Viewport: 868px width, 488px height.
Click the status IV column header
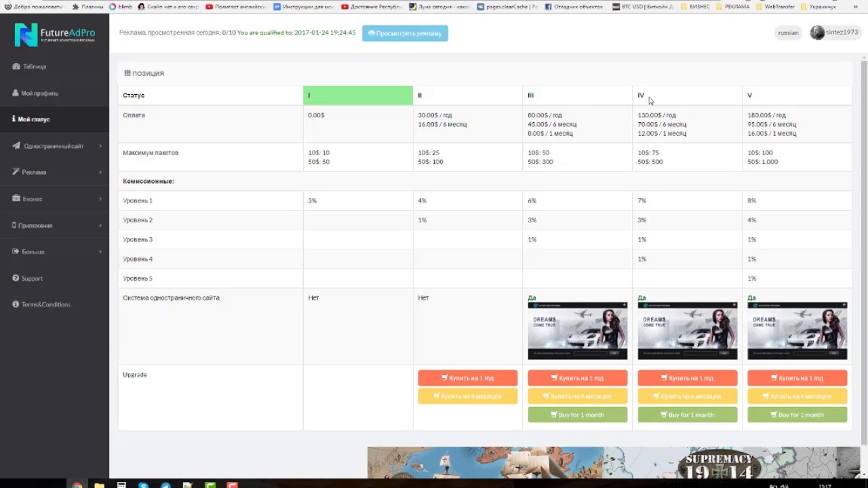(x=688, y=96)
